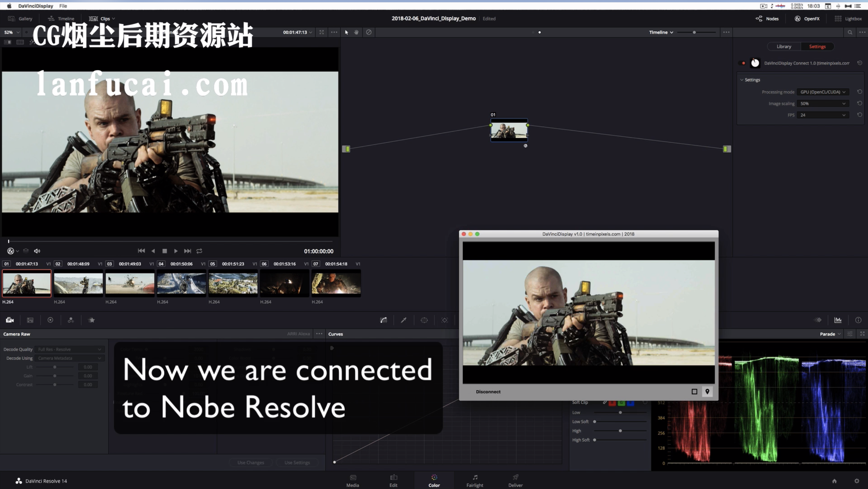Open scope settings sliders icon
The width and height of the screenshot is (868, 489).
(850, 334)
